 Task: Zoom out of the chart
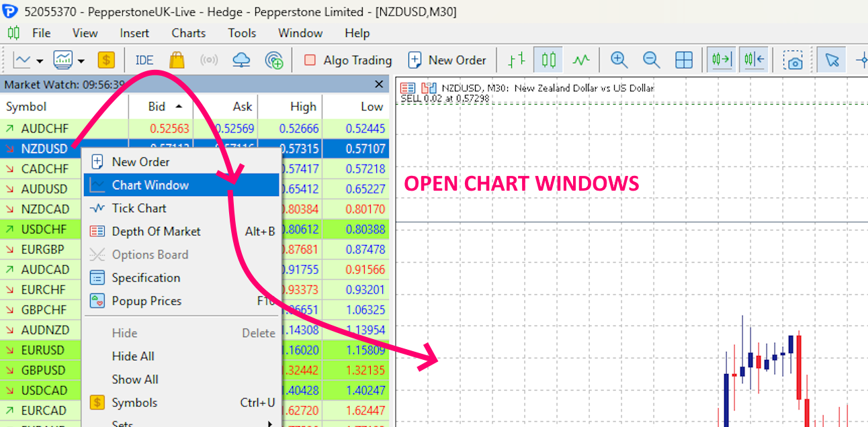pyautogui.click(x=651, y=60)
